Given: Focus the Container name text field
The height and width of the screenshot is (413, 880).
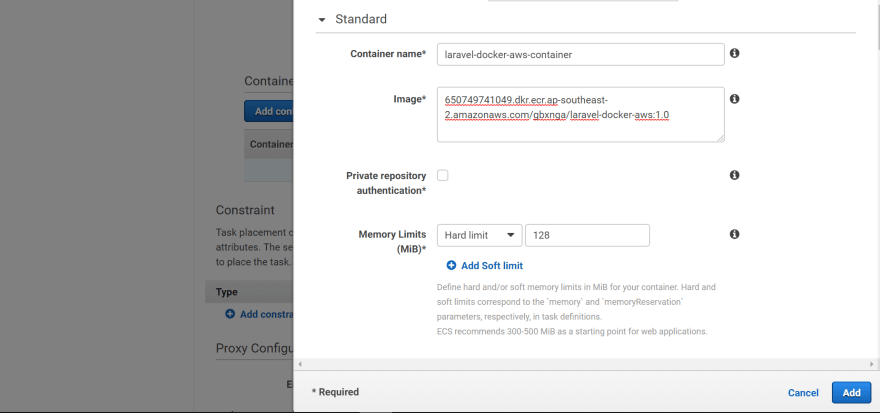Looking at the screenshot, I should pos(580,54).
